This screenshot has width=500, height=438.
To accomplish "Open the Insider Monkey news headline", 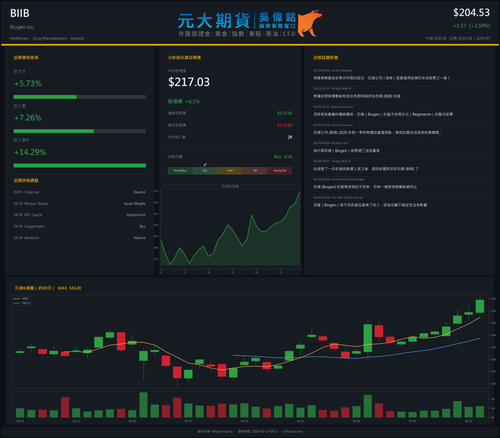I will click(x=382, y=78).
